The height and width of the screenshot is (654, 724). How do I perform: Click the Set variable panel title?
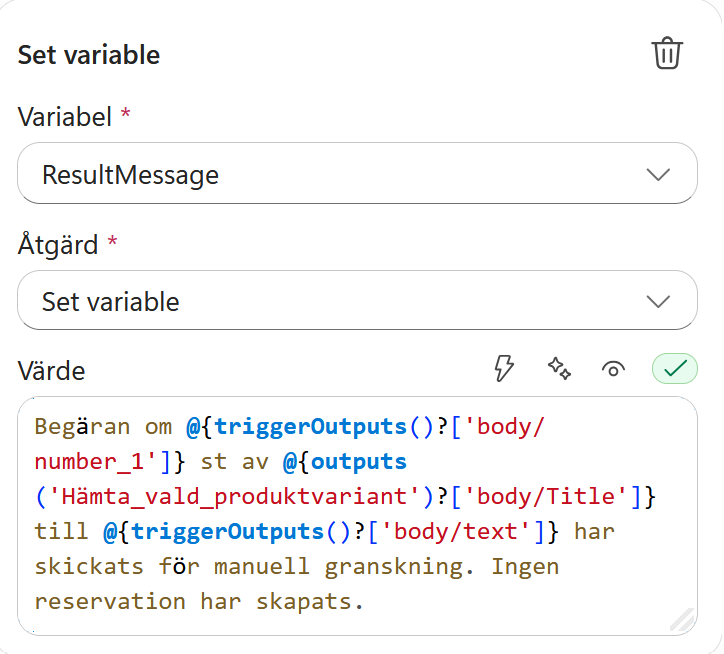89,55
